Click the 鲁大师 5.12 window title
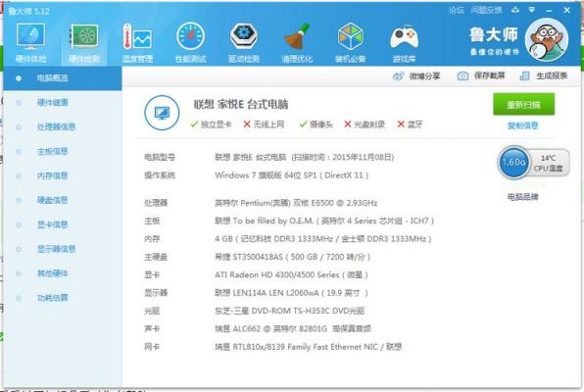584x392 pixels. tap(29, 11)
